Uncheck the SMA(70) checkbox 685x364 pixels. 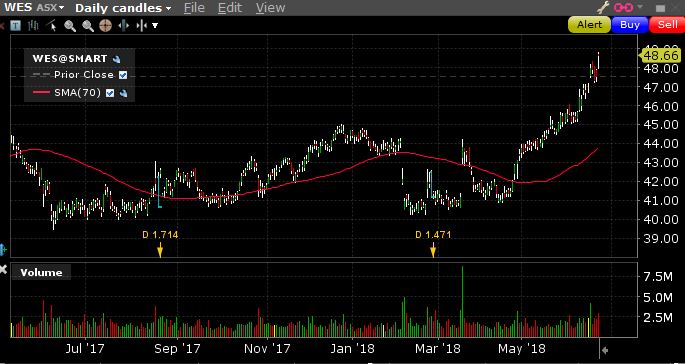tap(110, 93)
